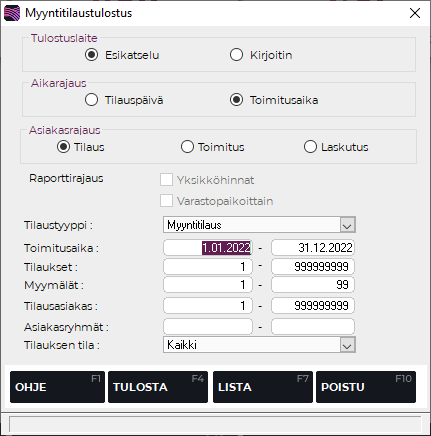The width and height of the screenshot is (431, 436).
Task: Click the Tilaukset end value 999999999
Action: point(313,267)
